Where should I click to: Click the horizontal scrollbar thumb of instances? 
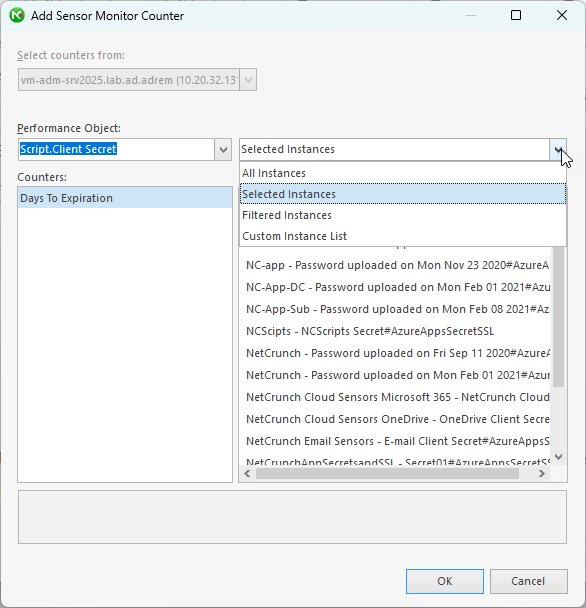(387, 473)
